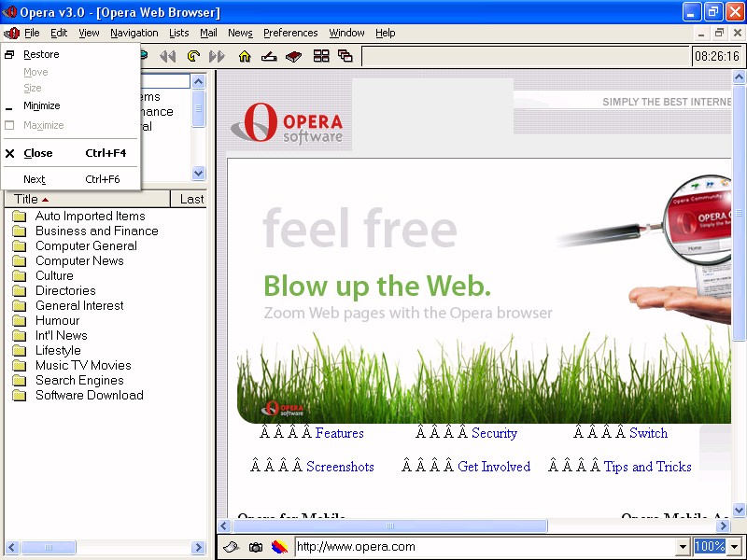The width and height of the screenshot is (747, 560).
Task: Go to the home page icon
Action: [x=245, y=57]
